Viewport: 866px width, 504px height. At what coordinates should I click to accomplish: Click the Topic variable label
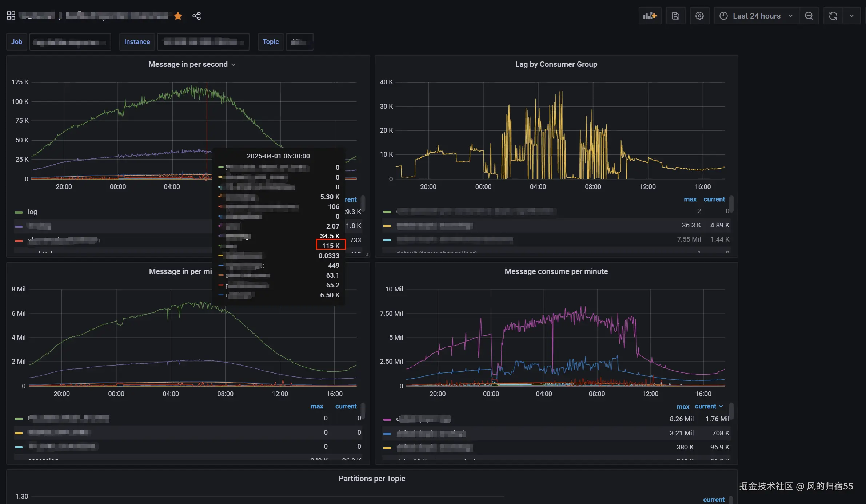[x=271, y=42]
